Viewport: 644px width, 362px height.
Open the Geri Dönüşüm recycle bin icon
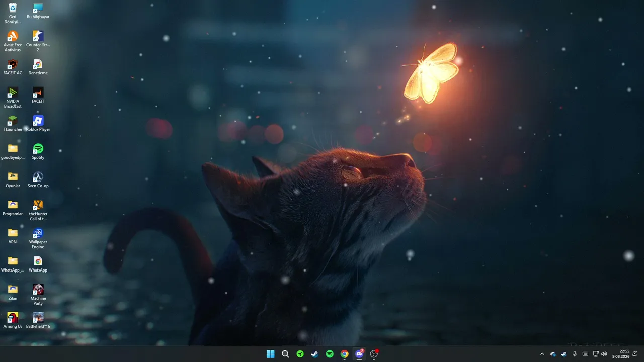(x=13, y=13)
